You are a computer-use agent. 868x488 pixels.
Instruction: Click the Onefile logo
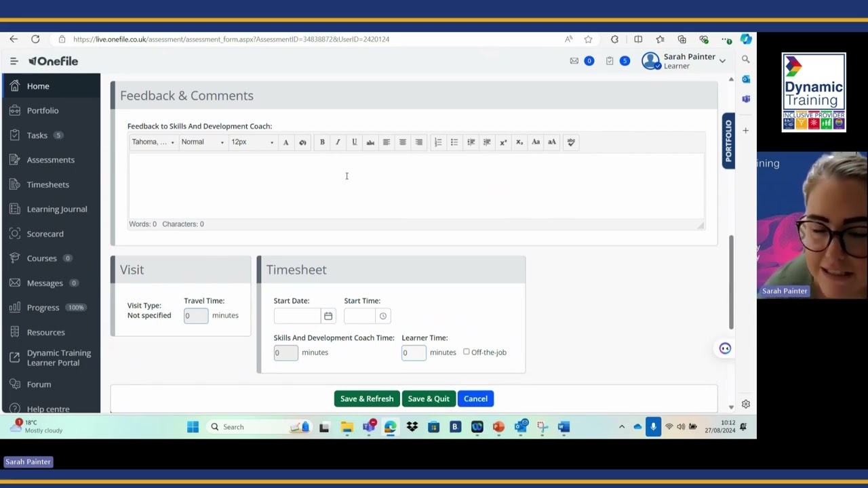[53, 61]
